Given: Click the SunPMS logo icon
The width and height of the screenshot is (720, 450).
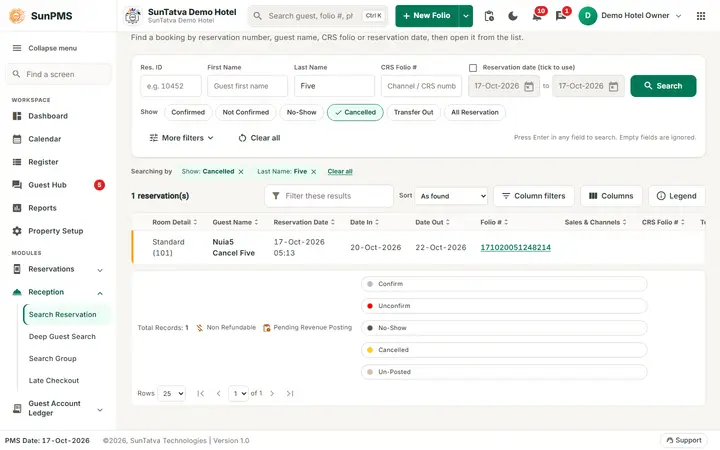Looking at the screenshot, I should 17,16.
